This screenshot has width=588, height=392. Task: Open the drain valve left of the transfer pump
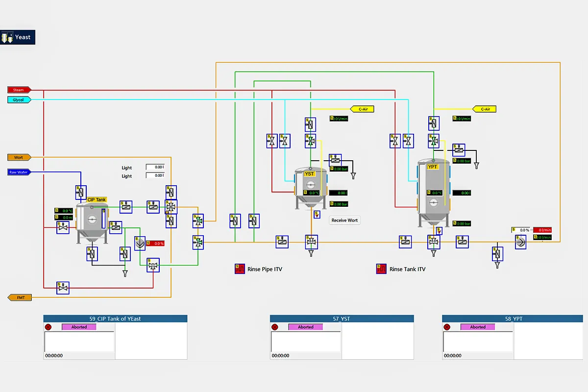click(x=498, y=253)
